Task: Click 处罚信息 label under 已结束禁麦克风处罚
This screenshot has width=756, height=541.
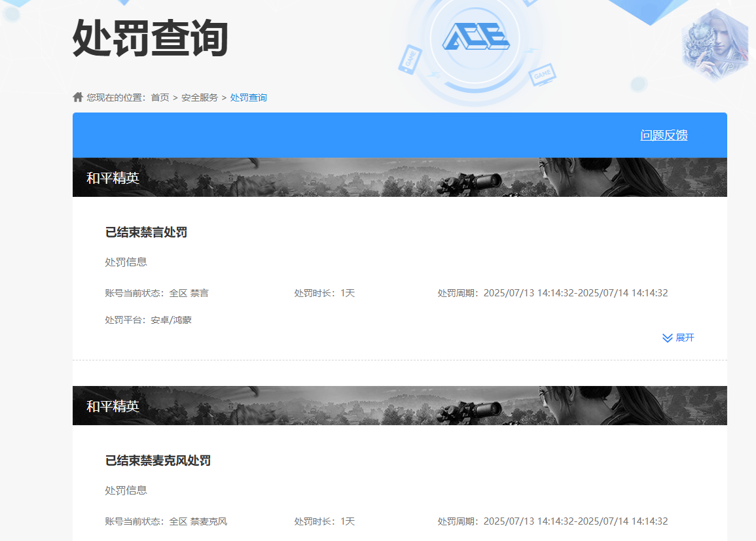Action: [x=126, y=491]
